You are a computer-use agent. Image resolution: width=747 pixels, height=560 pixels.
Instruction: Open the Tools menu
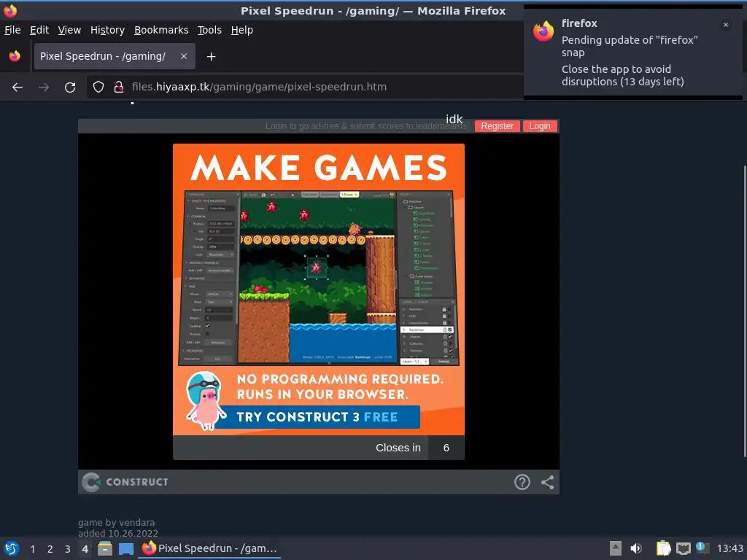coord(209,30)
